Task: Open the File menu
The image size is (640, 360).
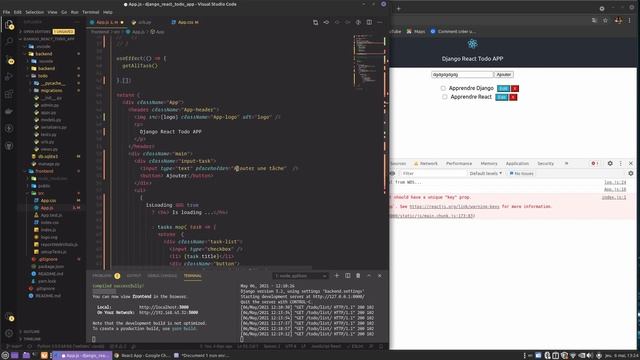Action: (7, 12)
